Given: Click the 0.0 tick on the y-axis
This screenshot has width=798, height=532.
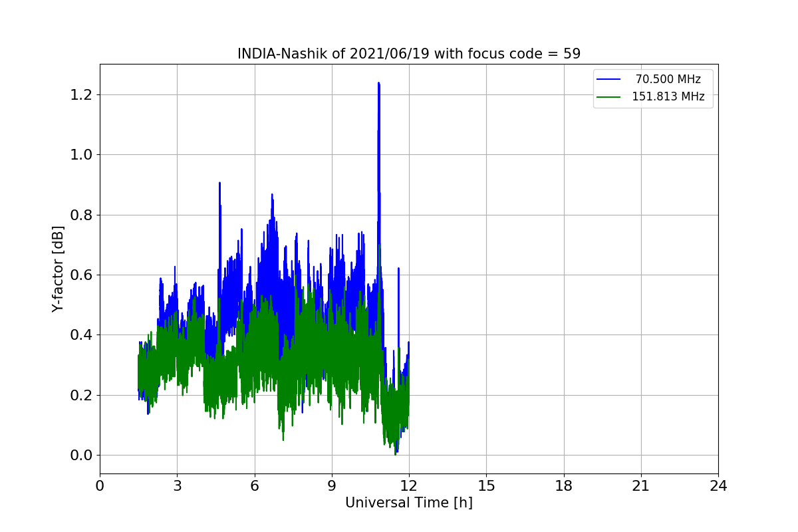Looking at the screenshot, I should coord(80,456).
